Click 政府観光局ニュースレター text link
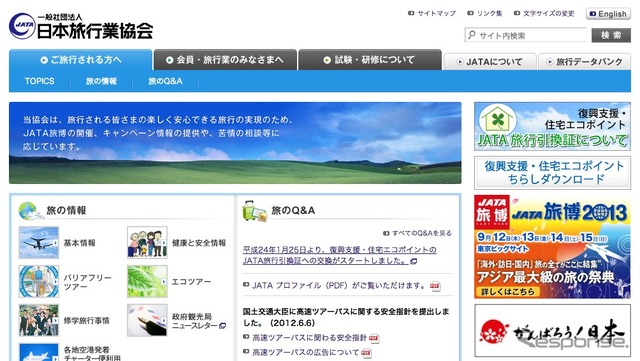The width and height of the screenshot is (640, 361). pos(195,321)
